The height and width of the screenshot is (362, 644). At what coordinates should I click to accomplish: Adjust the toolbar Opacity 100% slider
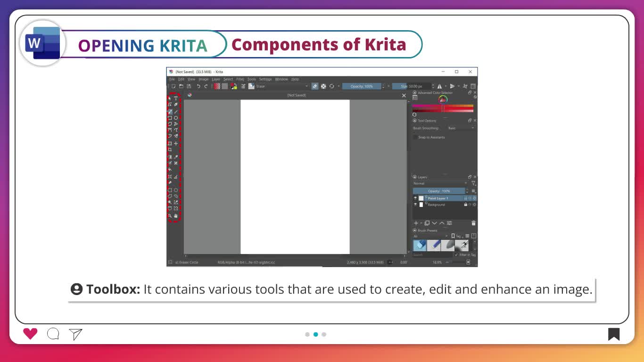pyautogui.click(x=362, y=86)
